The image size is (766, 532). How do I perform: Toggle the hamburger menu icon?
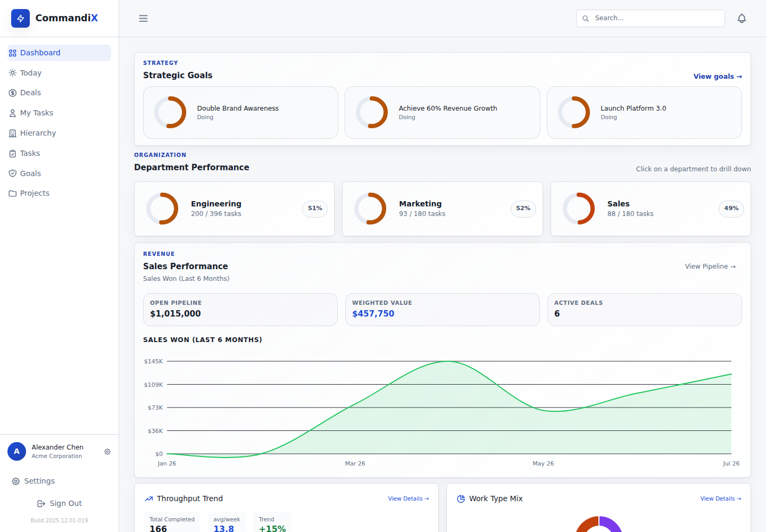pos(143,19)
